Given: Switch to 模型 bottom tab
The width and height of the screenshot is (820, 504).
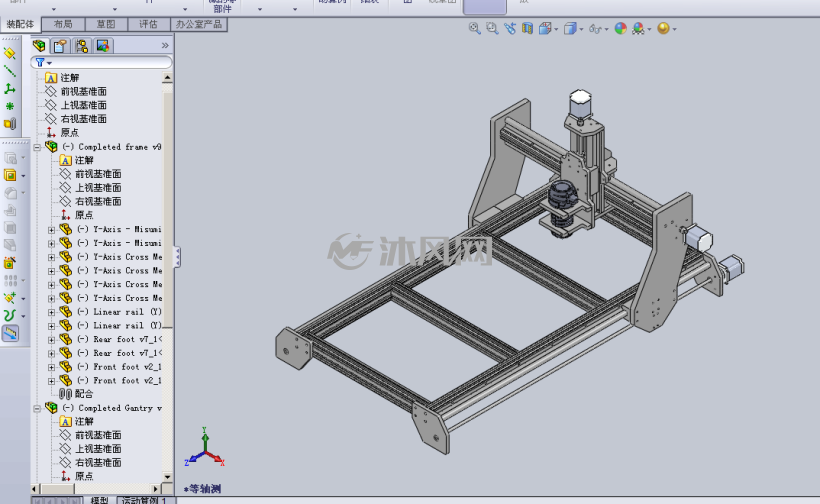Looking at the screenshot, I should click(x=99, y=500).
